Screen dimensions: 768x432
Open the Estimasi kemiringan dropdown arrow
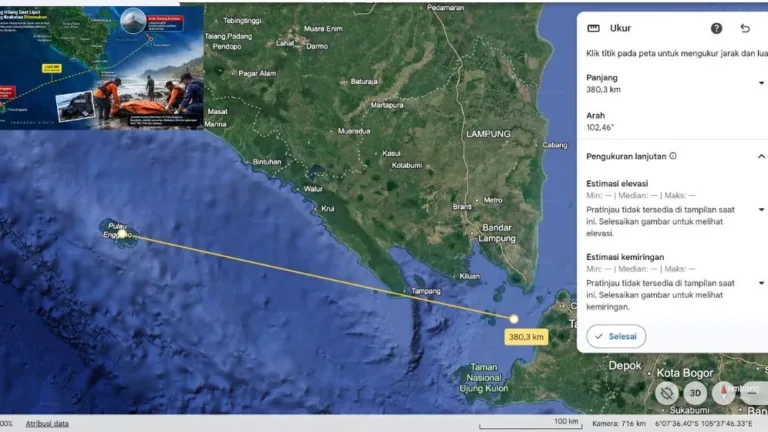[x=761, y=283]
